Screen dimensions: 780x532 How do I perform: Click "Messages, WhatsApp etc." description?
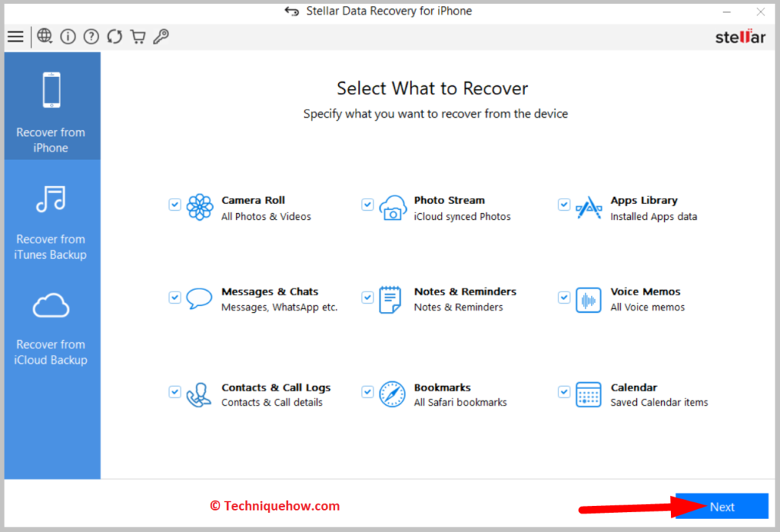[x=279, y=307]
